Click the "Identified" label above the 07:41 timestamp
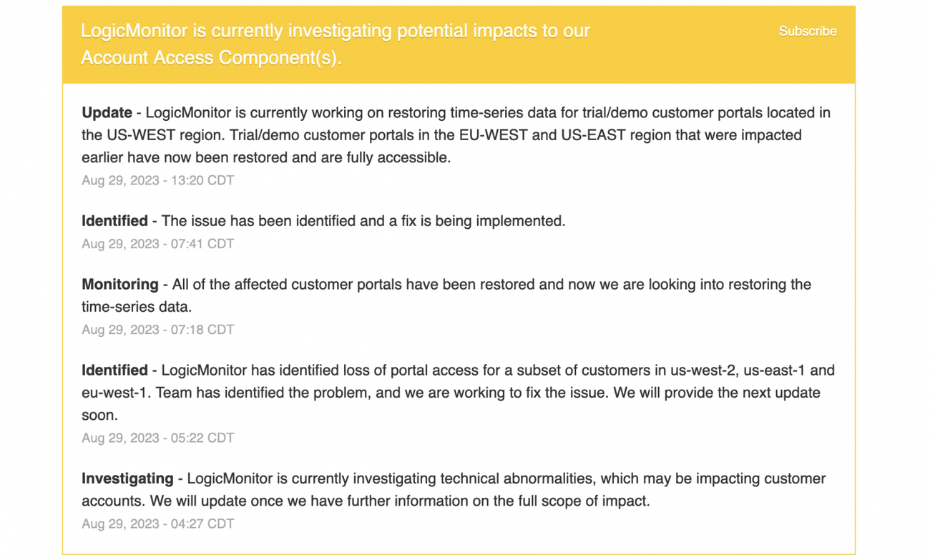Image resolution: width=930 pixels, height=560 pixels. (114, 221)
